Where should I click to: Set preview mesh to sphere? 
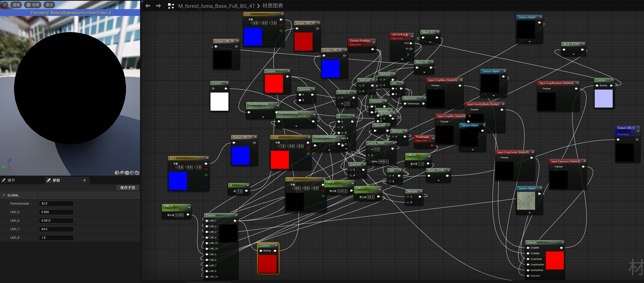(122, 173)
